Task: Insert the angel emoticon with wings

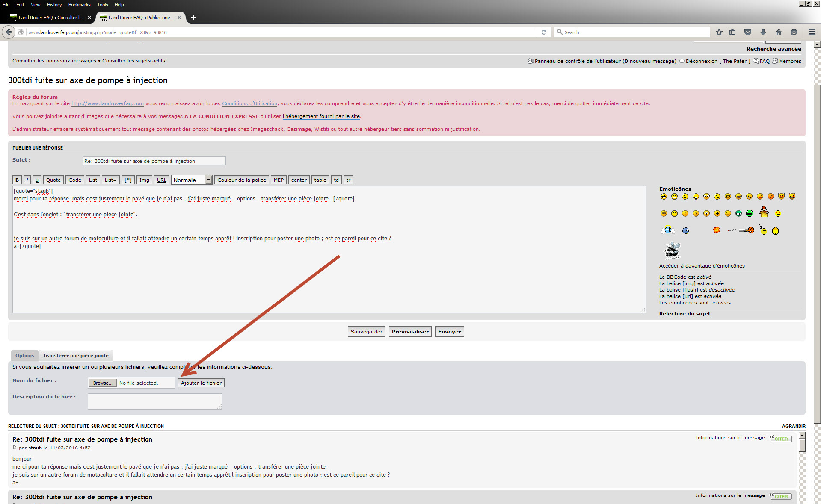Action: 668,230
